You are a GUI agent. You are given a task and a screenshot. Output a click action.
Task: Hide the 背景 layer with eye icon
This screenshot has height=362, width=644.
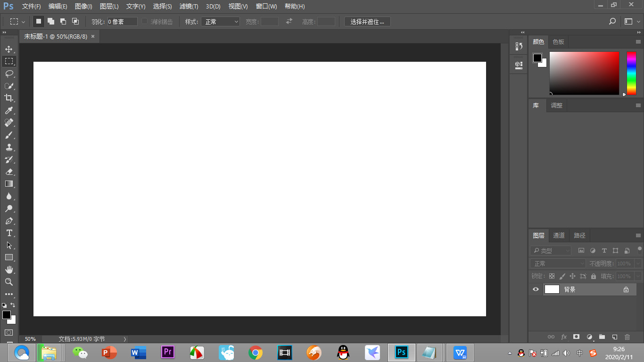536,289
